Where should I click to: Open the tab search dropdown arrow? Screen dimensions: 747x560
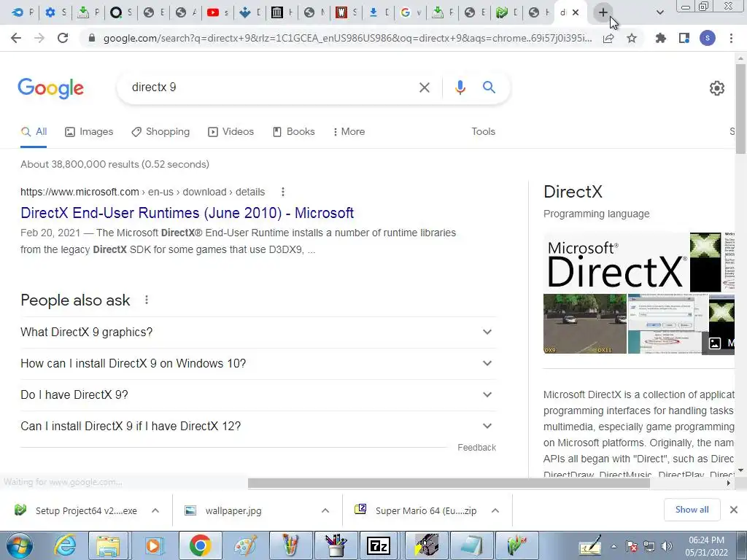tap(659, 13)
